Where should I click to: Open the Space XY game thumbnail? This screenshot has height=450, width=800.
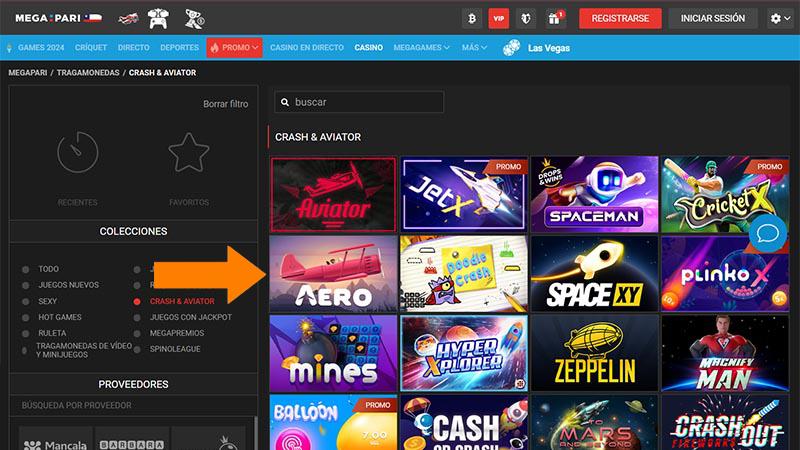click(594, 273)
